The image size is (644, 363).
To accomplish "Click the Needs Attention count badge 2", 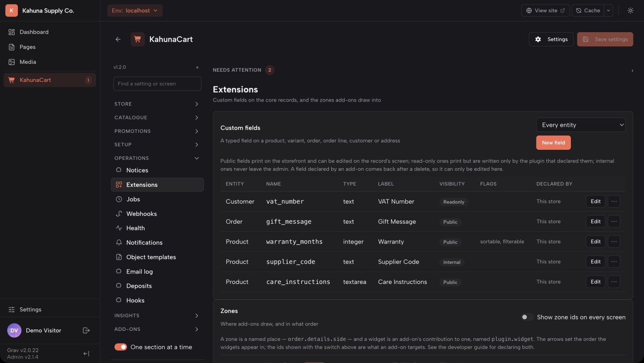I will 270,70.
